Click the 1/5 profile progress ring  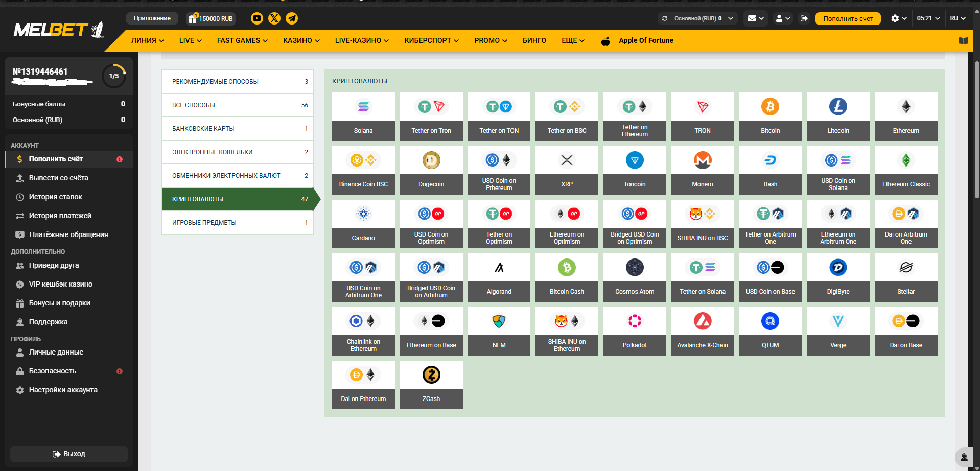click(114, 76)
